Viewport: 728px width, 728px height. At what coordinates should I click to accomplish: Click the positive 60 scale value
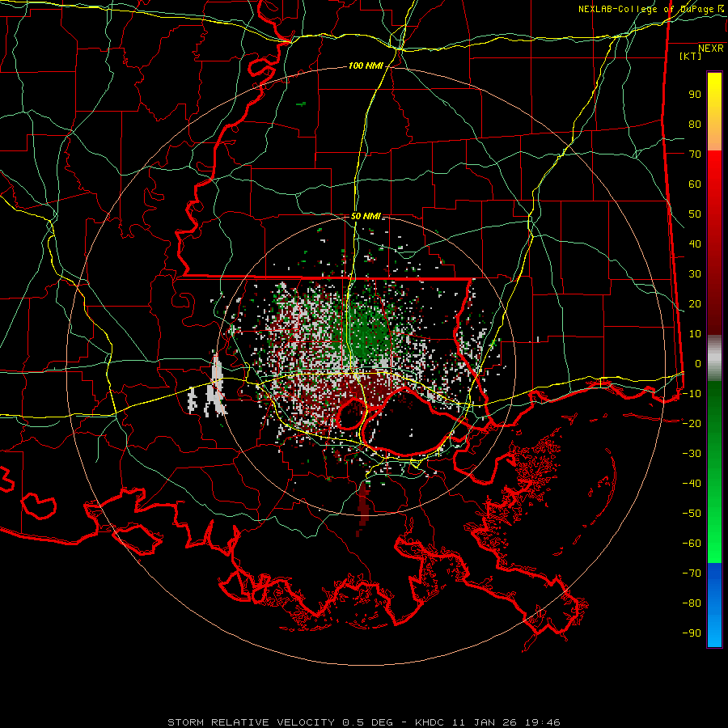(695, 184)
